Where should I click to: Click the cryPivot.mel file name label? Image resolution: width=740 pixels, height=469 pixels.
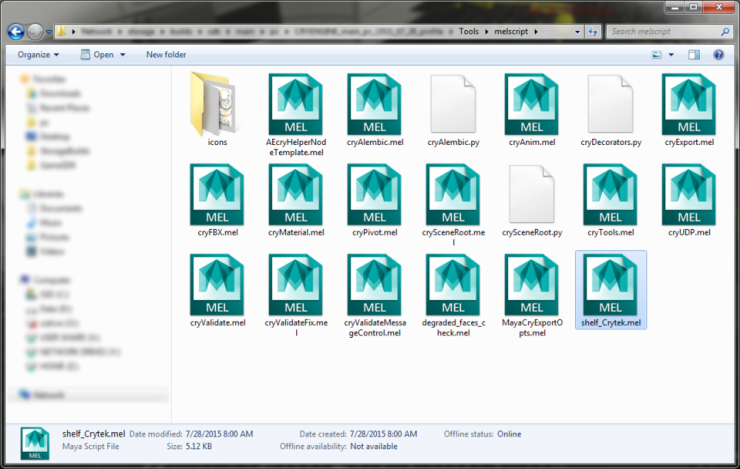(375, 232)
